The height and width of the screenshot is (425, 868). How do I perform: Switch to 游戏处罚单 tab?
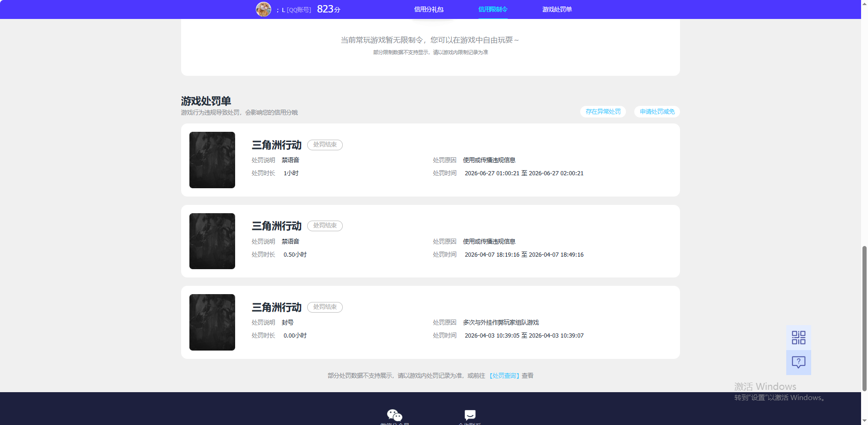pos(557,9)
